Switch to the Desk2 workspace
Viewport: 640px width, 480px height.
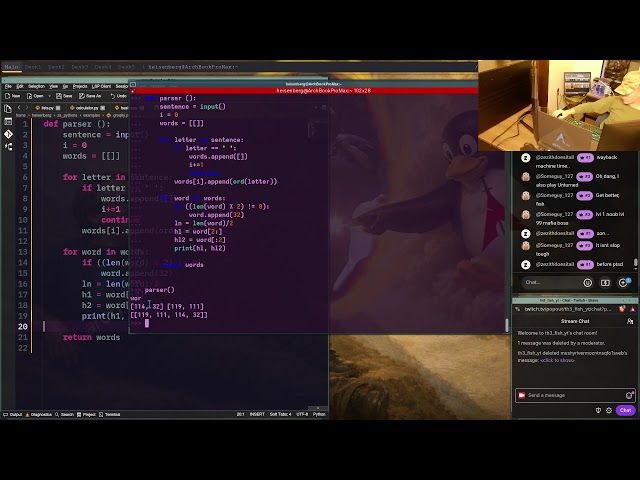(56, 67)
